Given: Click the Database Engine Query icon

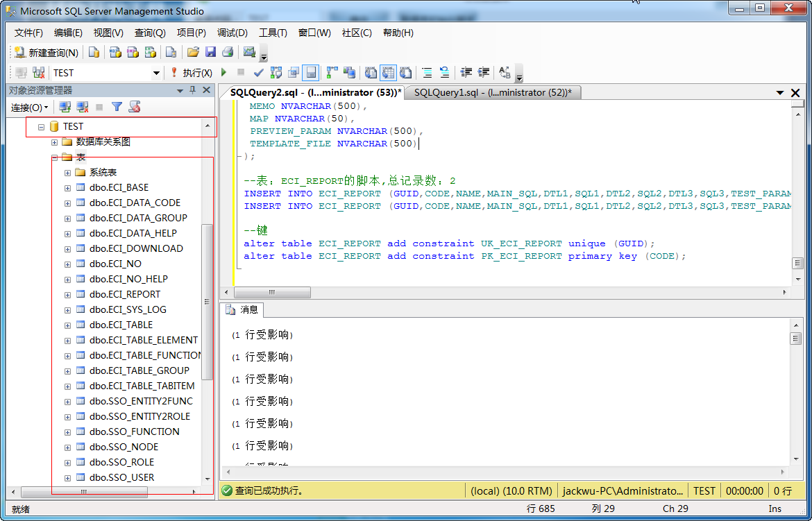Looking at the screenshot, I should [x=94, y=52].
